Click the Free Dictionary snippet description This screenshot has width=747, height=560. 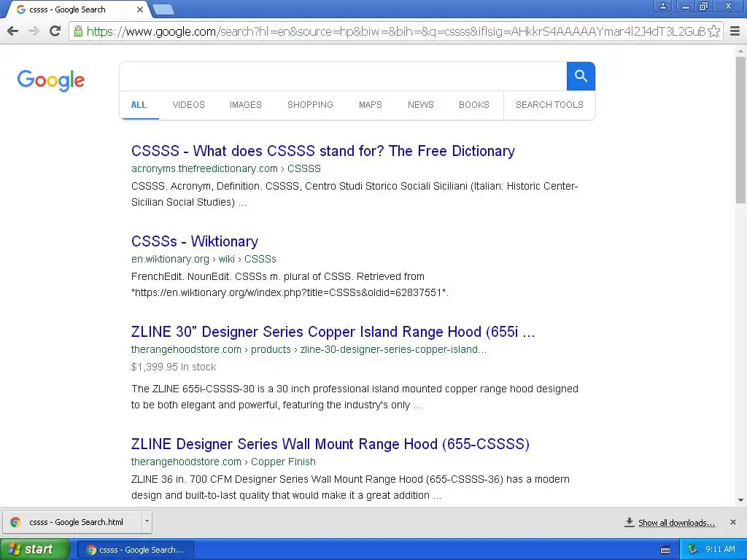point(355,194)
